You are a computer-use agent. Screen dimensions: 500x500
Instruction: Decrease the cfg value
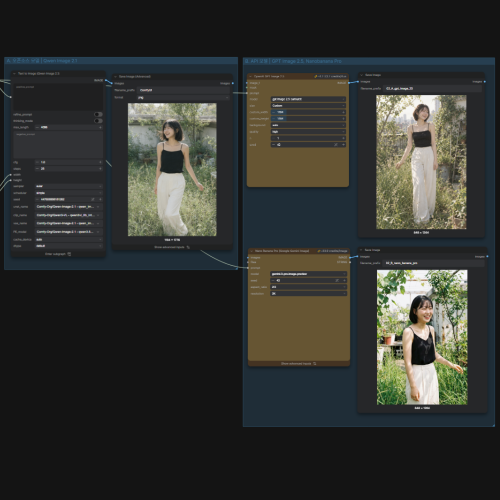coord(37,162)
